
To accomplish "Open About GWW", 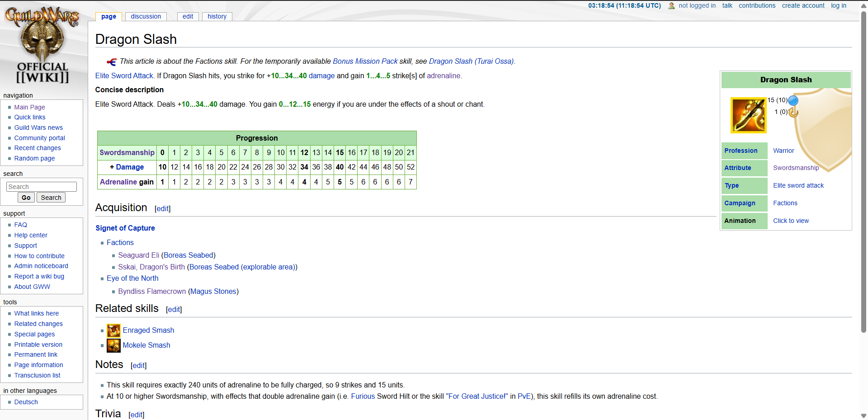I will point(32,287).
